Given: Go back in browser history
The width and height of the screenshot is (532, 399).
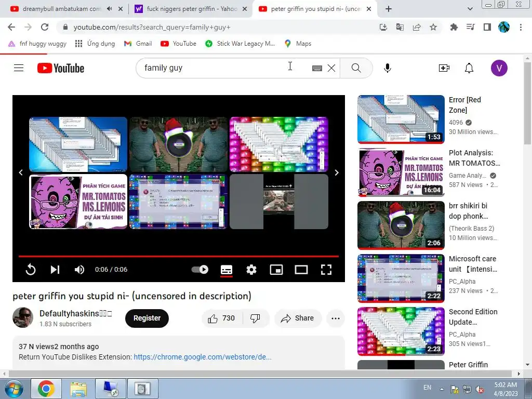Looking at the screenshot, I should pyautogui.click(x=11, y=27).
